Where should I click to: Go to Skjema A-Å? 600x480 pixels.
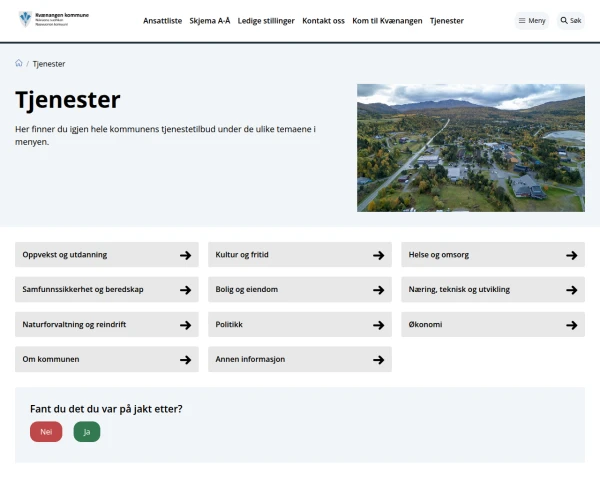(x=210, y=21)
